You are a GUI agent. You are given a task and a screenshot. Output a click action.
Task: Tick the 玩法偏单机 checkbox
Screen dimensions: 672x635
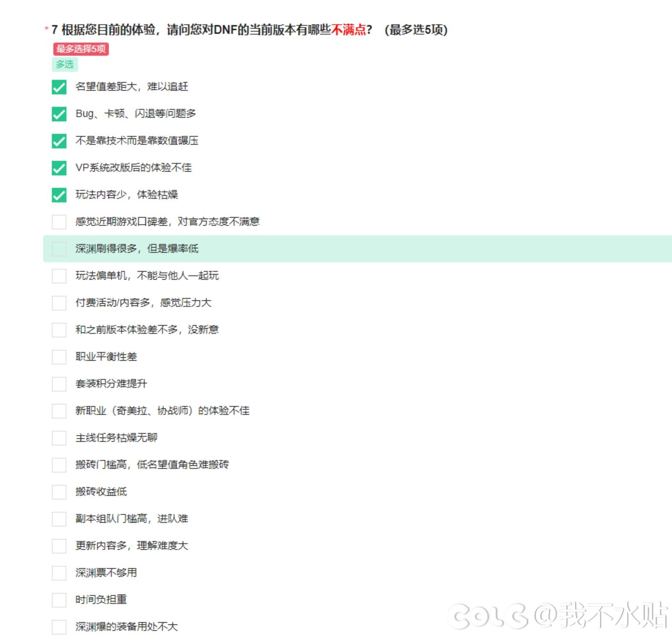tap(59, 276)
